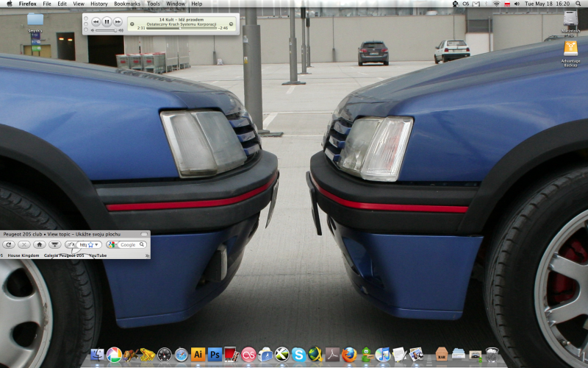
Task: Reload the page in Firefox
Action: point(9,244)
